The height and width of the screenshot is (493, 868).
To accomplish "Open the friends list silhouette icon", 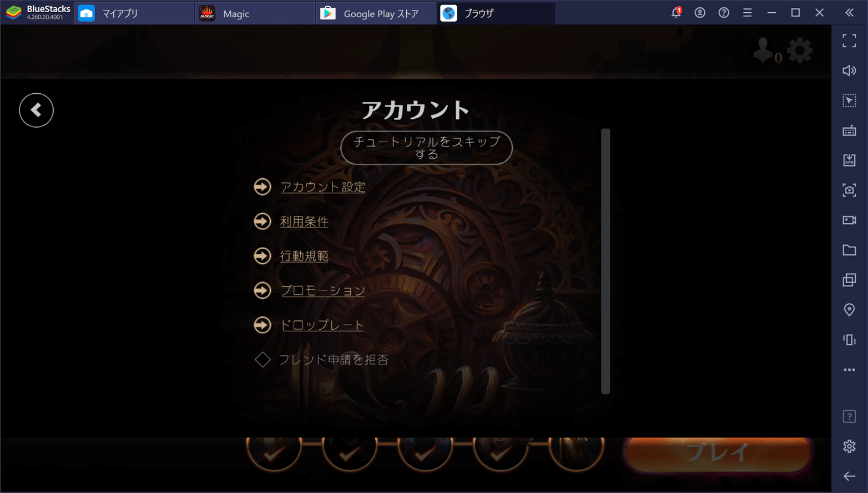I will tap(764, 50).
